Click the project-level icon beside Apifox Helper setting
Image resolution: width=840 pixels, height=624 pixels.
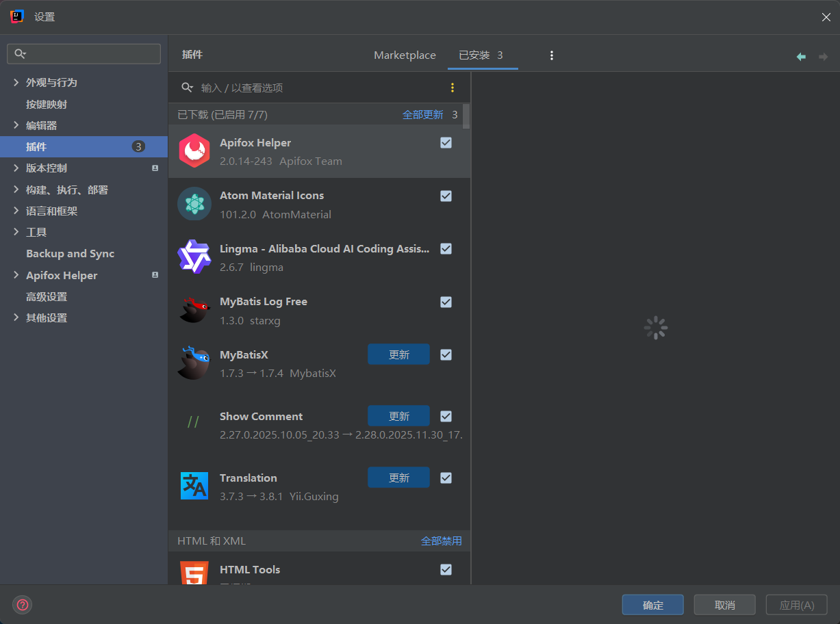click(155, 275)
